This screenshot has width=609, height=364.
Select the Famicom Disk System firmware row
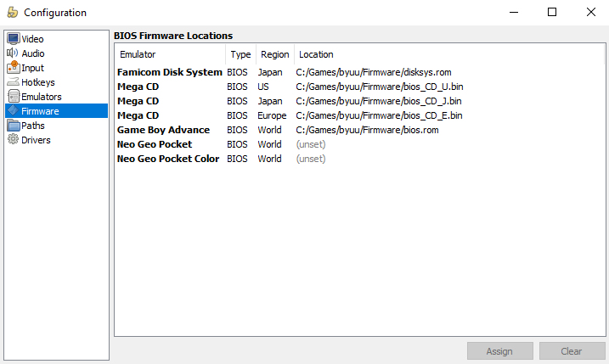coord(359,72)
